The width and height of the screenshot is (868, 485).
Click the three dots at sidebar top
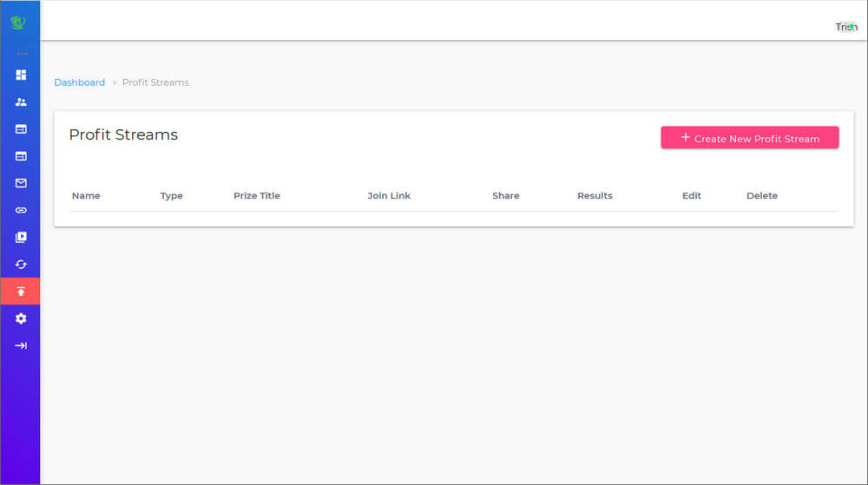click(23, 54)
